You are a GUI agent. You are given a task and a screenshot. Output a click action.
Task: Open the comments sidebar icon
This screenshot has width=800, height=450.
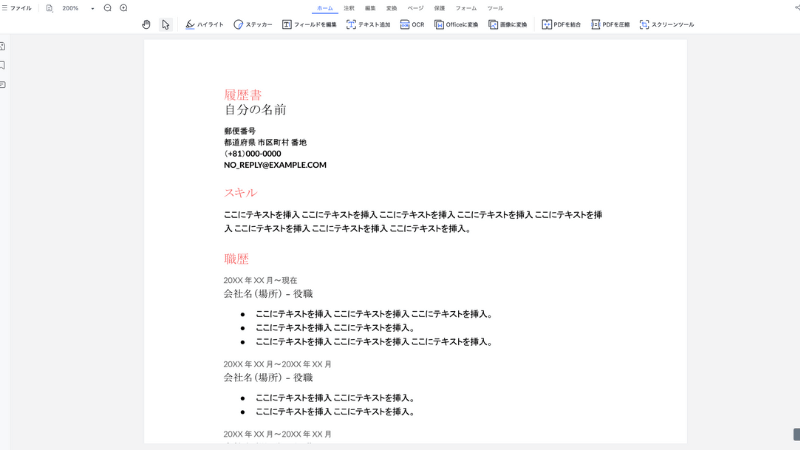[x=3, y=85]
